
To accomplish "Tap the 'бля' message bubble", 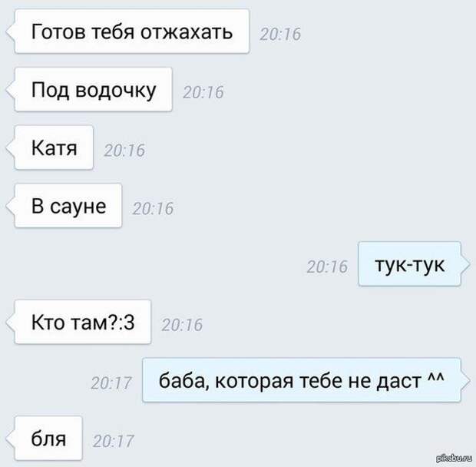I will (48, 438).
